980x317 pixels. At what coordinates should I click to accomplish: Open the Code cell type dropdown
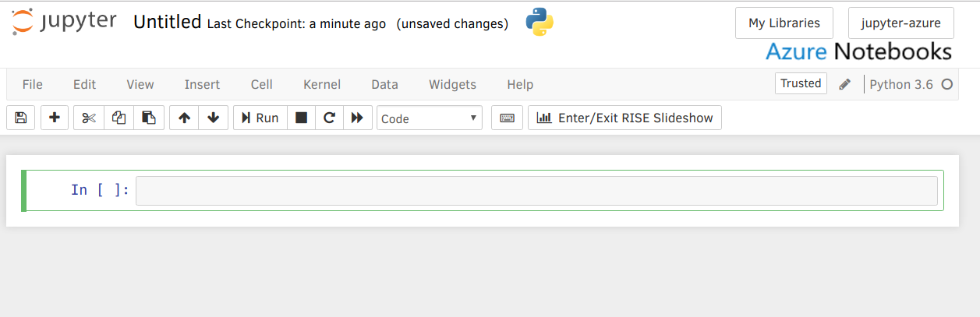point(430,118)
